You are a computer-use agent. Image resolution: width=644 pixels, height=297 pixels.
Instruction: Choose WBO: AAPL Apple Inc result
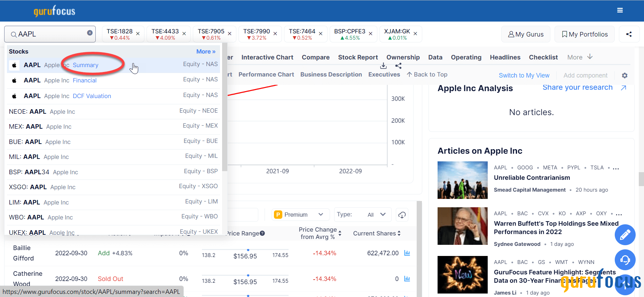[113, 217]
